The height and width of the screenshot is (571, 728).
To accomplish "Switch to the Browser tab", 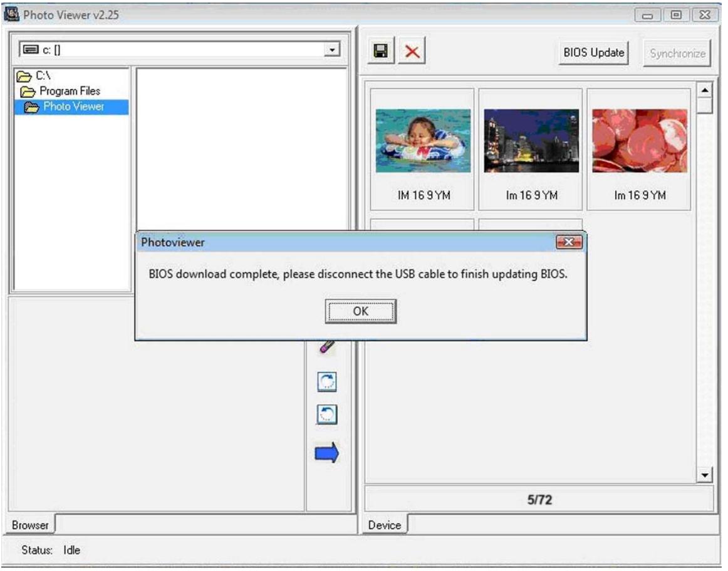I will pos(30,525).
